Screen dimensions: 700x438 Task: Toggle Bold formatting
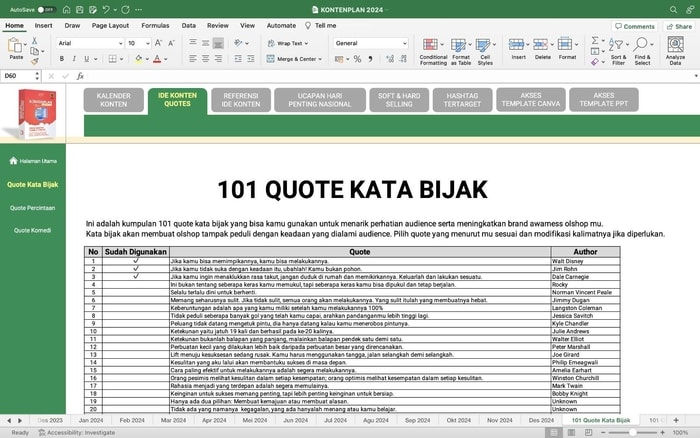click(x=62, y=59)
